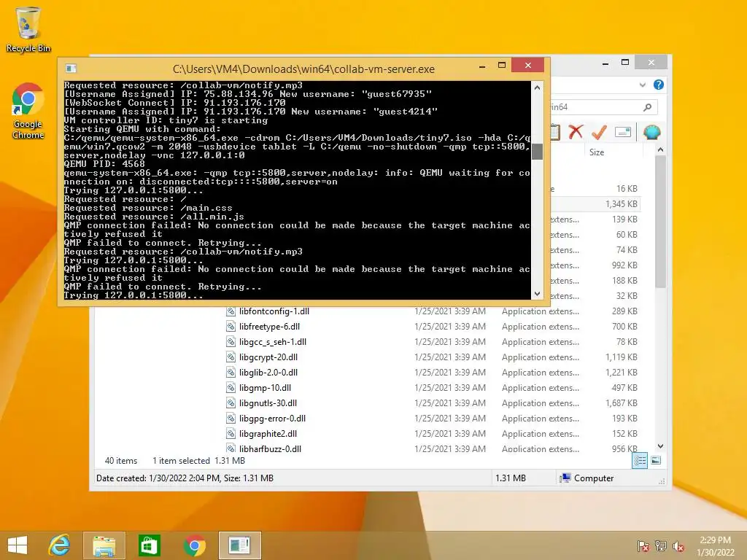Click the date cell of libgmp-10.dll
Image resolution: width=747 pixels, height=560 pixels.
click(x=449, y=388)
